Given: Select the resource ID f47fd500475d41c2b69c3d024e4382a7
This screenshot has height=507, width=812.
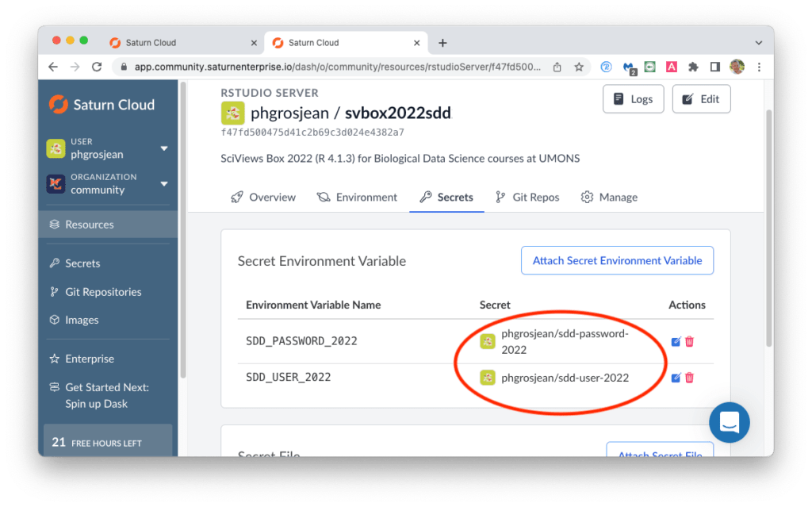Looking at the screenshot, I should (x=312, y=133).
